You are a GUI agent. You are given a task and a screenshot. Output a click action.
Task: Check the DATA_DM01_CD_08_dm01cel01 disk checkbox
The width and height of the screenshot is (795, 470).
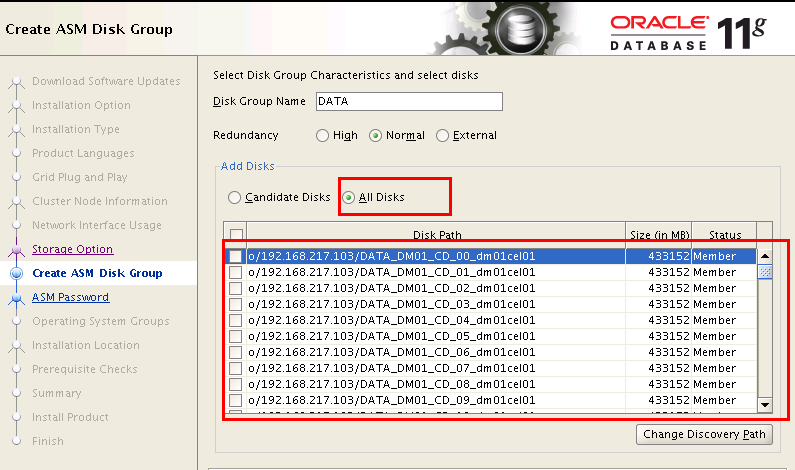(235, 384)
